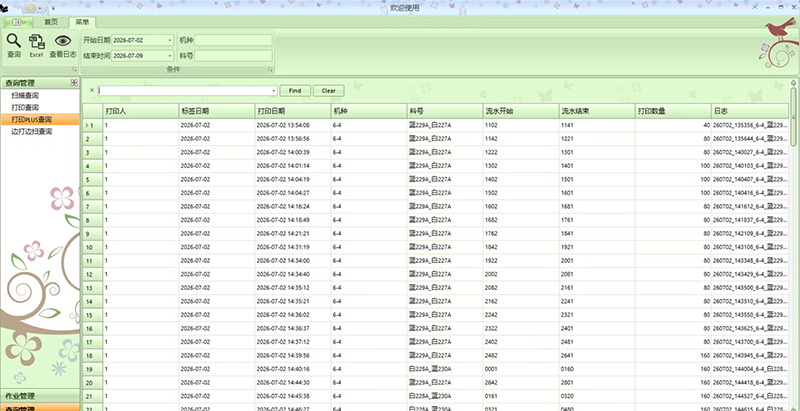Viewport: 800px width, 411px height.
Task: Open the green application menu button
Action: tap(19, 22)
